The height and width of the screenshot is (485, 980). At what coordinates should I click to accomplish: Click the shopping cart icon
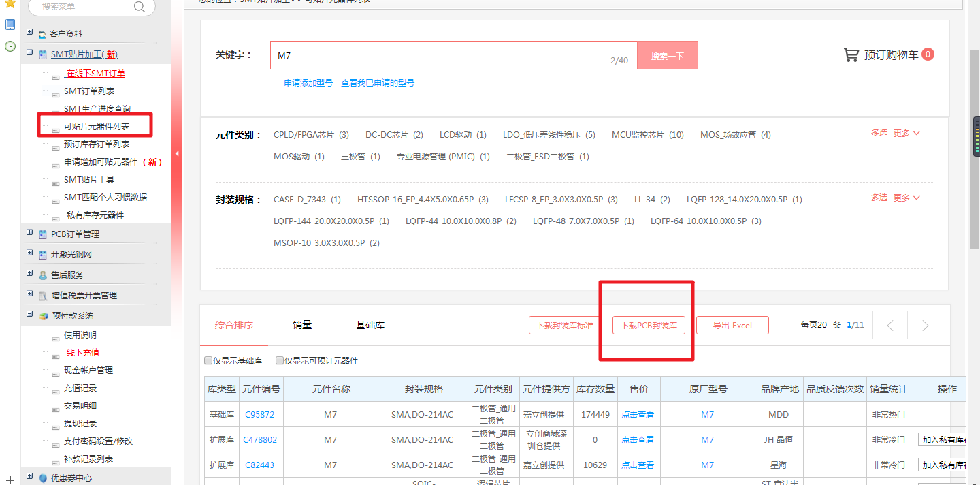click(x=851, y=55)
